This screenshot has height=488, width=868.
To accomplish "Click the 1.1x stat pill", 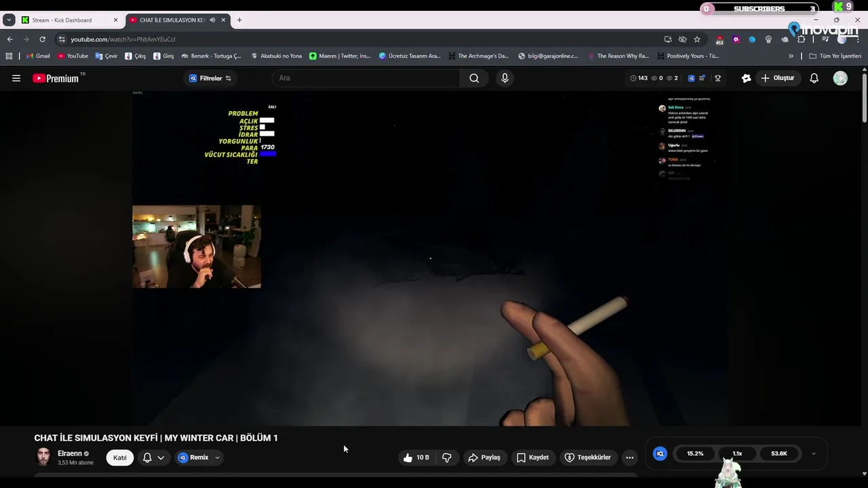I will coord(737,453).
